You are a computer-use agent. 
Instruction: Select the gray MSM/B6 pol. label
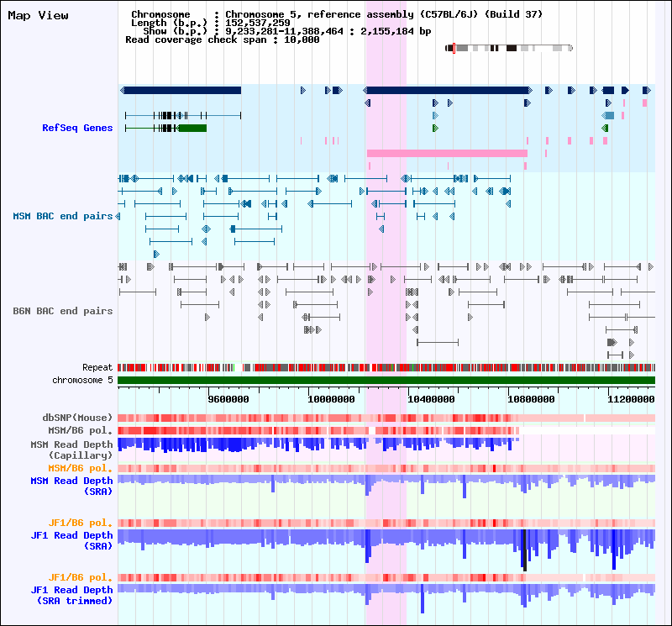pos(80,430)
